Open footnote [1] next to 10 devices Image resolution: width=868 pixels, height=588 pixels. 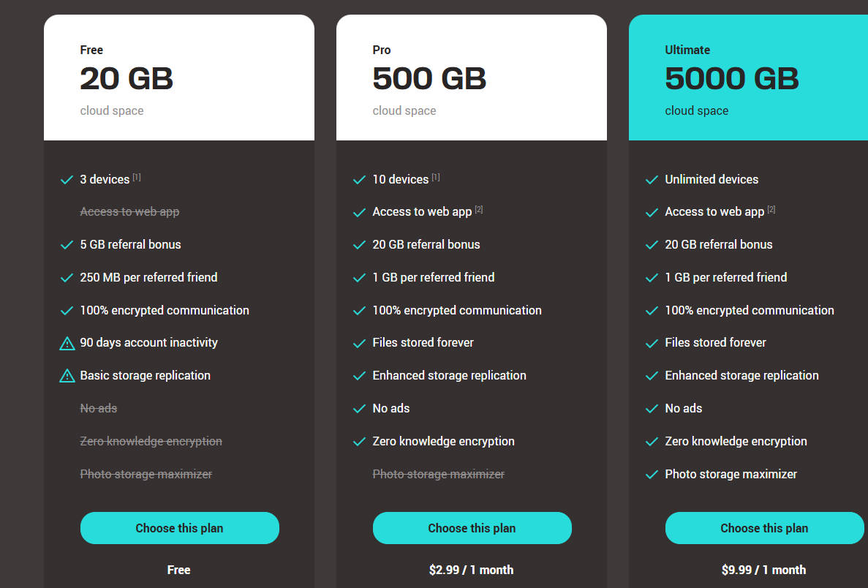point(436,177)
